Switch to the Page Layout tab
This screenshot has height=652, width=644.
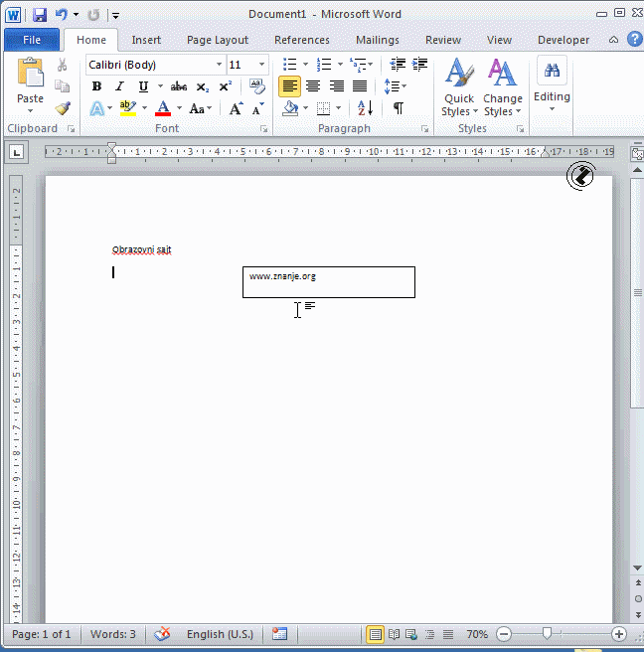(x=218, y=40)
